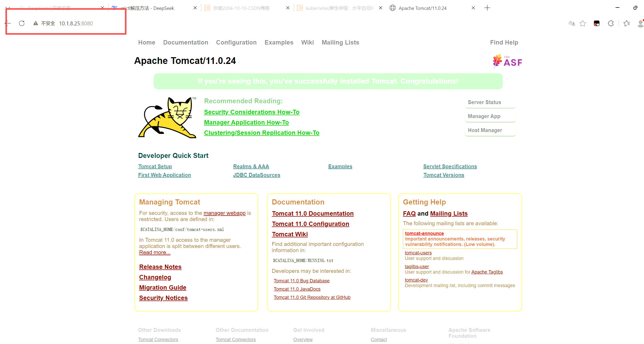
Task: Open the tomcat-users mailing list link
Action: click(x=418, y=253)
